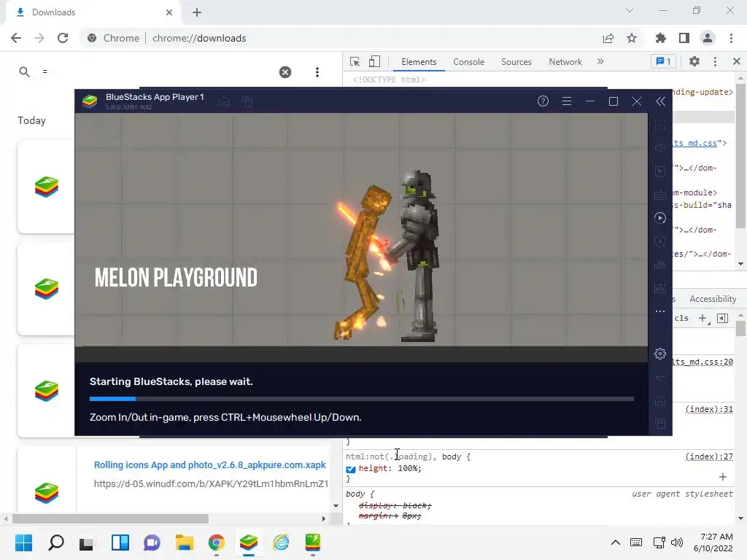The width and height of the screenshot is (747, 560).
Task: Open new Chrome tab plus button
Action: click(x=197, y=12)
